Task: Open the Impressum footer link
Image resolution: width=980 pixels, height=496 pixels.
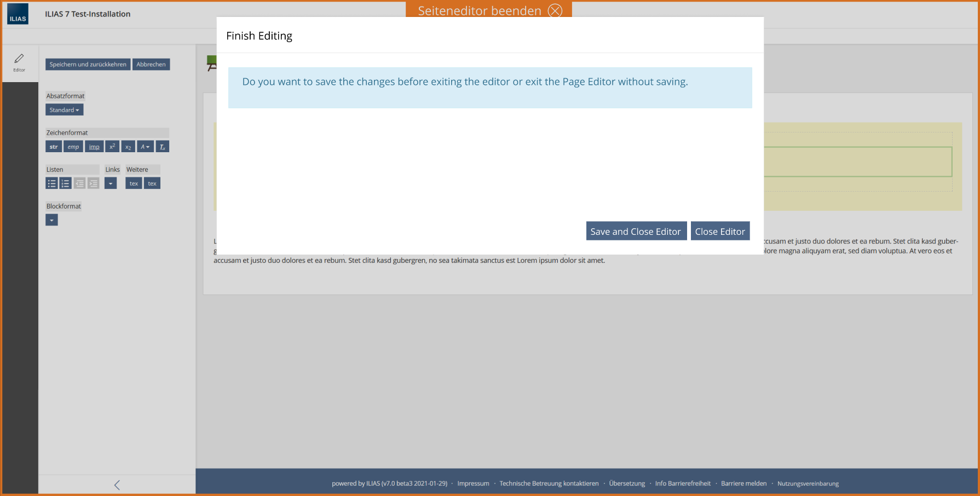Action: (x=474, y=484)
